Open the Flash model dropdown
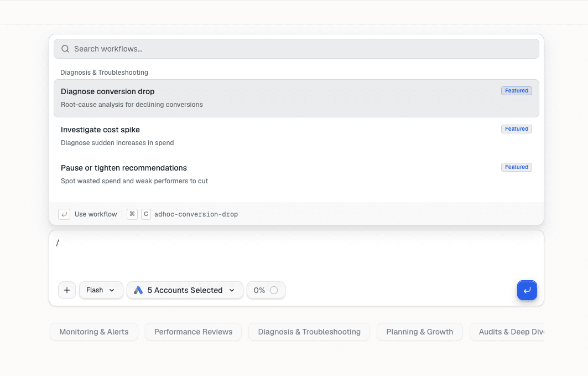588x376 pixels. (101, 290)
